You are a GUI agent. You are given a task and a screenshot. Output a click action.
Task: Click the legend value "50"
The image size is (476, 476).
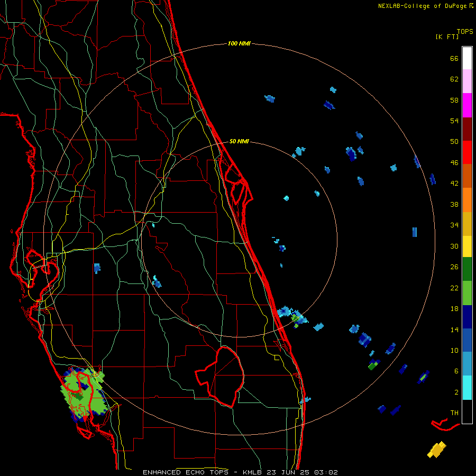pyautogui.click(x=454, y=142)
